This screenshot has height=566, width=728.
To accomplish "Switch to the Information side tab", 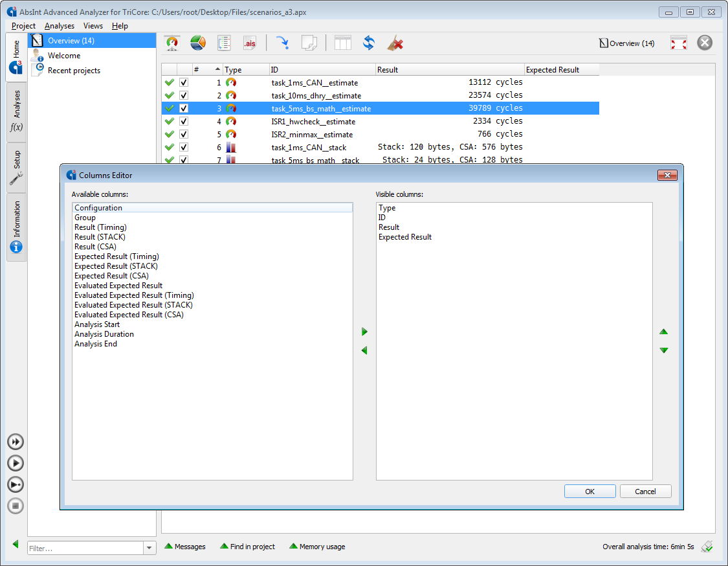I will [x=16, y=227].
